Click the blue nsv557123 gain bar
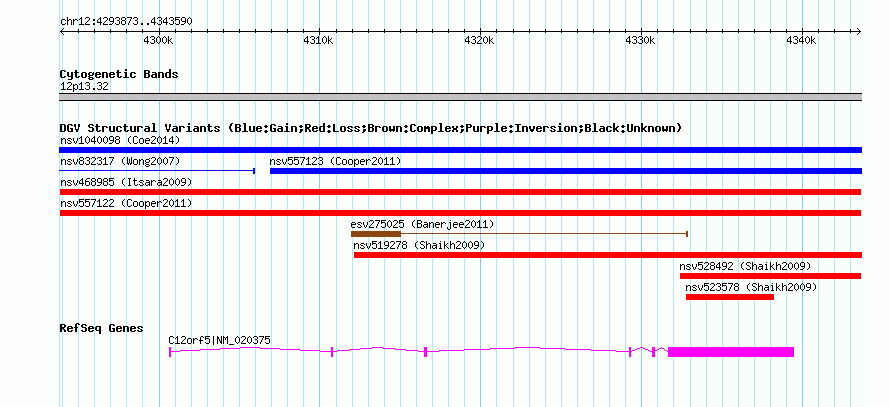The height and width of the screenshot is (407, 890). pos(566,171)
